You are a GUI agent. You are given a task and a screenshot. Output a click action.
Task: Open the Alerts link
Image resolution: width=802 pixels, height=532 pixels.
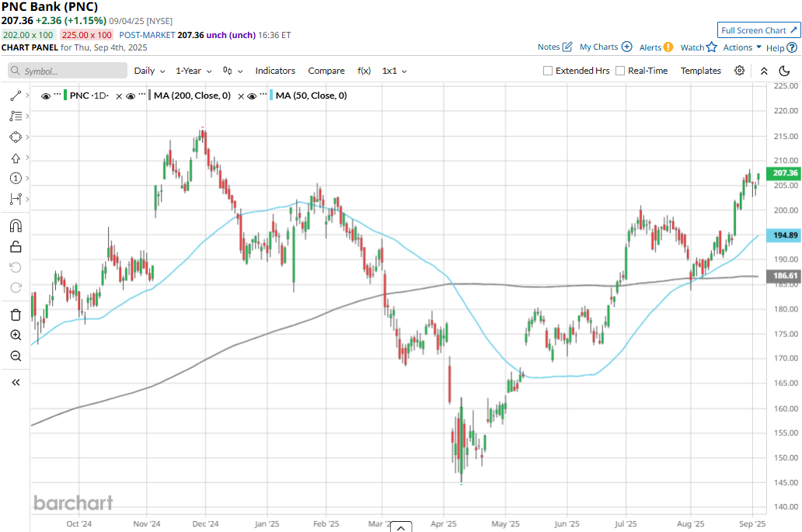coord(650,47)
